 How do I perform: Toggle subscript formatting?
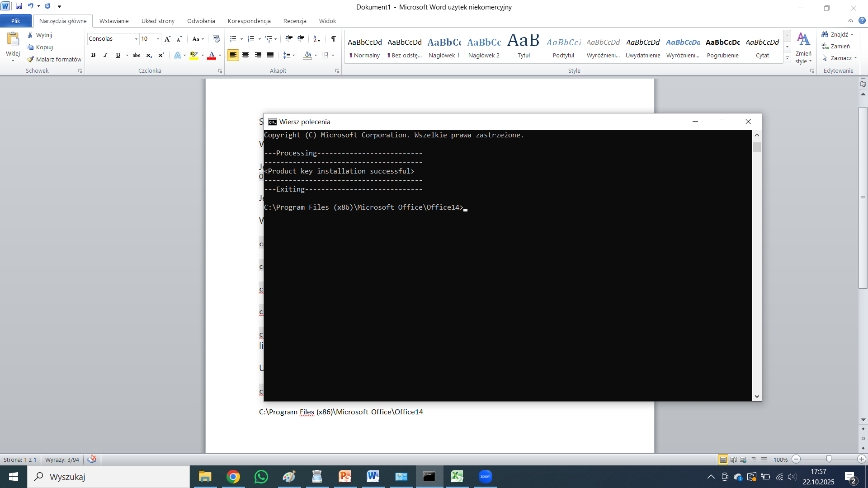tap(149, 55)
